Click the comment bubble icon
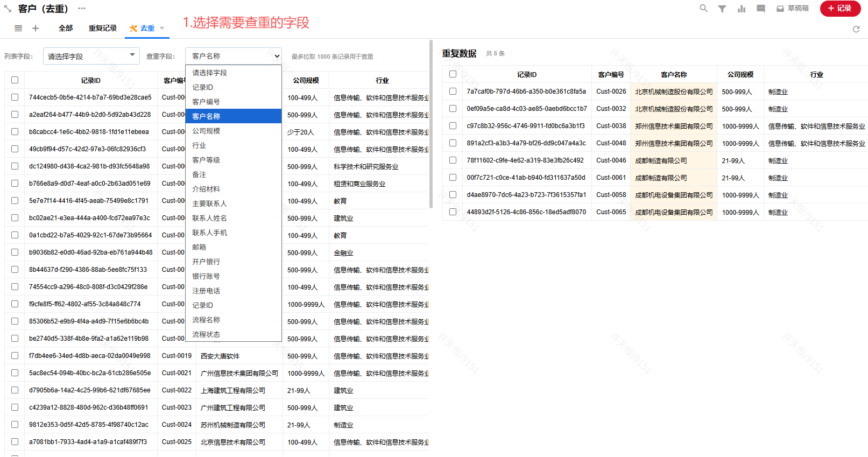This screenshot has width=868, height=457. coord(761,9)
